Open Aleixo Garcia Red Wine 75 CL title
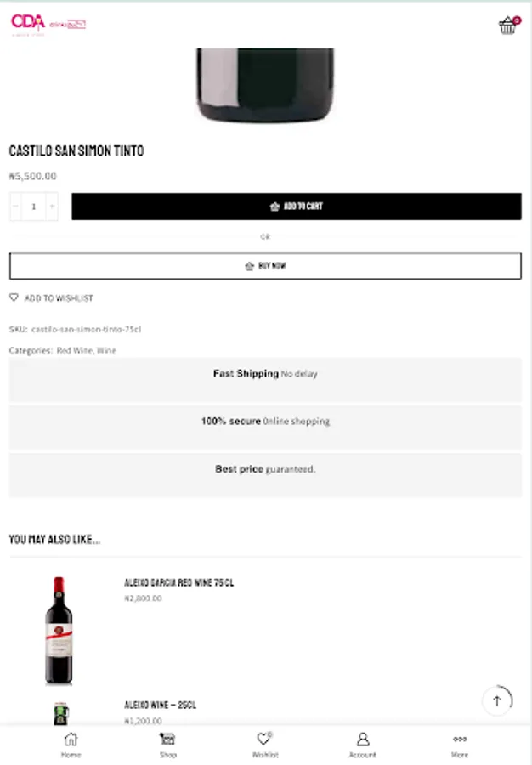 pyautogui.click(x=179, y=582)
